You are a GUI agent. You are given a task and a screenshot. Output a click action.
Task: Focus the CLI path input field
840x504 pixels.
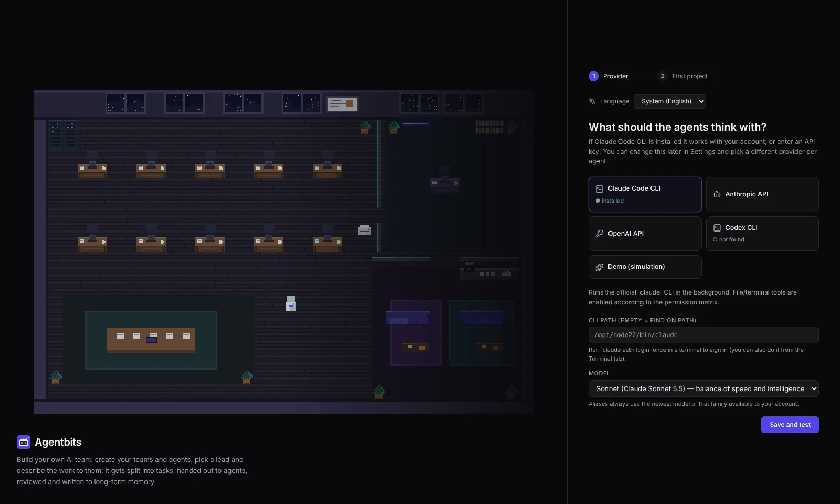[703, 335]
